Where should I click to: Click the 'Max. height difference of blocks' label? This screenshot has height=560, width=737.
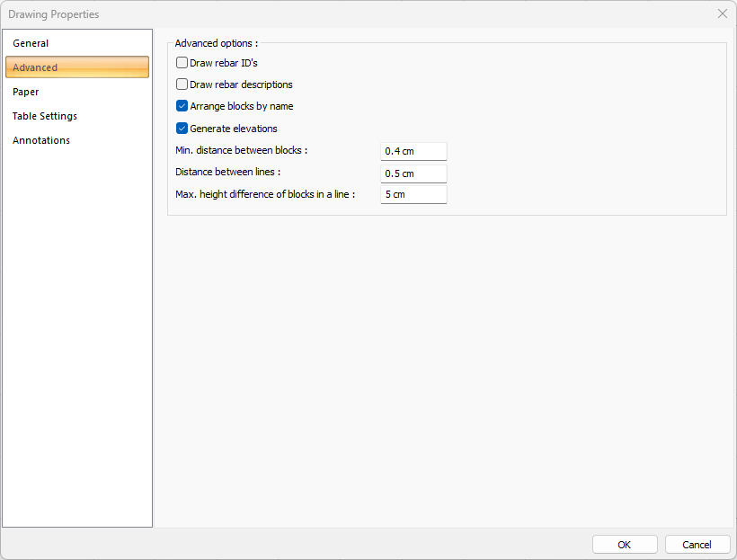(265, 194)
